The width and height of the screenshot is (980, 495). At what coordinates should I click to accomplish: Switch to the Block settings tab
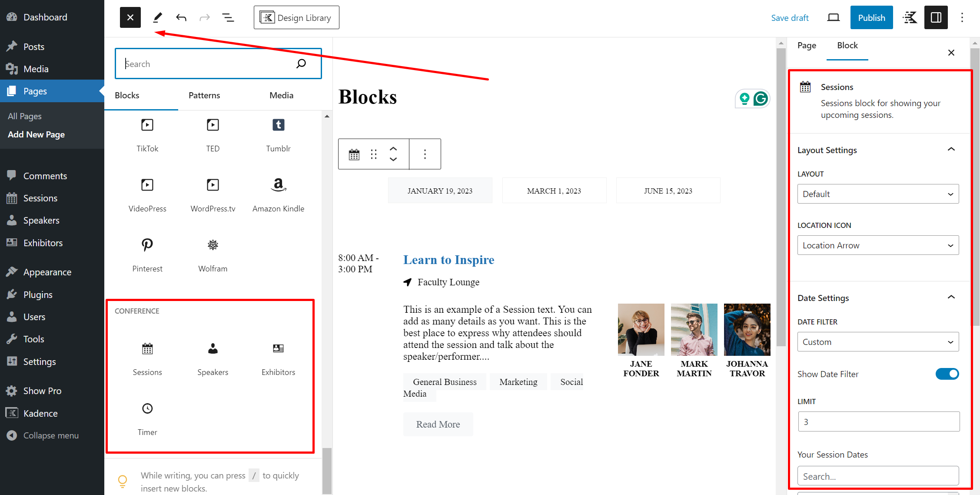pyautogui.click(x=847, y=45)
